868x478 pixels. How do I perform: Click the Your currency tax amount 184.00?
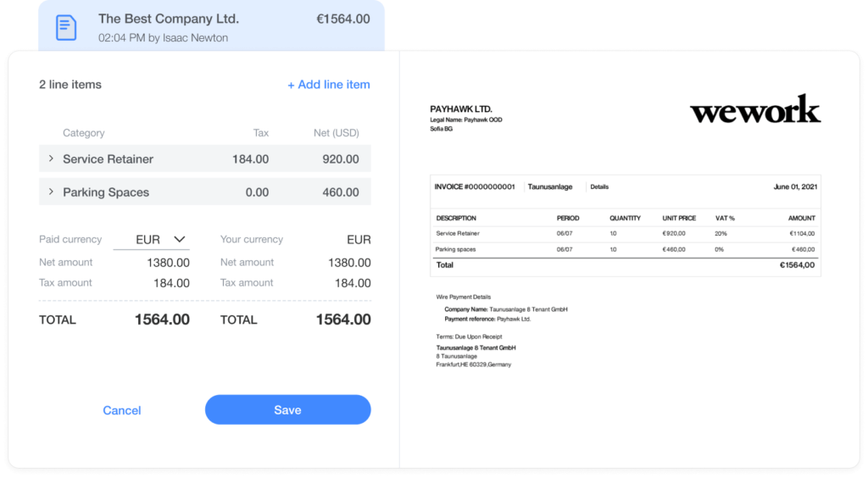pyautogui.click(x=353, y=283)
